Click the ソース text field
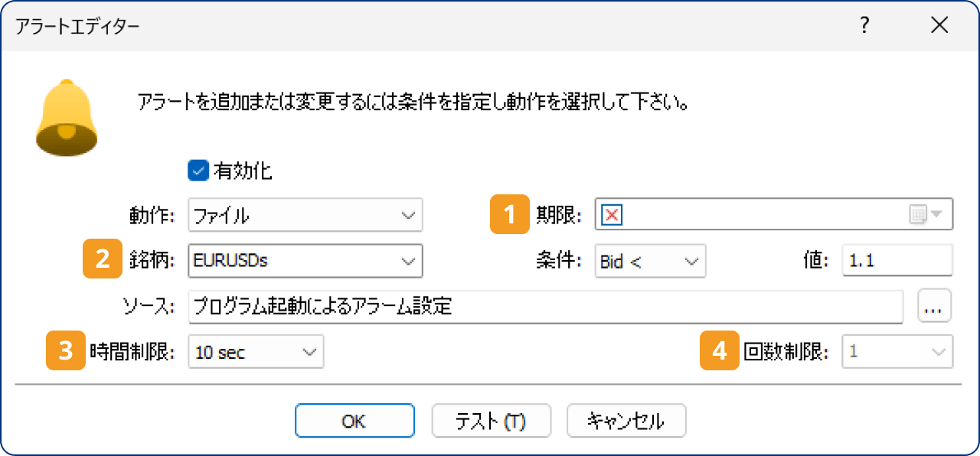The height and width of the screenshot is (456, 980). pyautogui.click(x=536, y=305)
